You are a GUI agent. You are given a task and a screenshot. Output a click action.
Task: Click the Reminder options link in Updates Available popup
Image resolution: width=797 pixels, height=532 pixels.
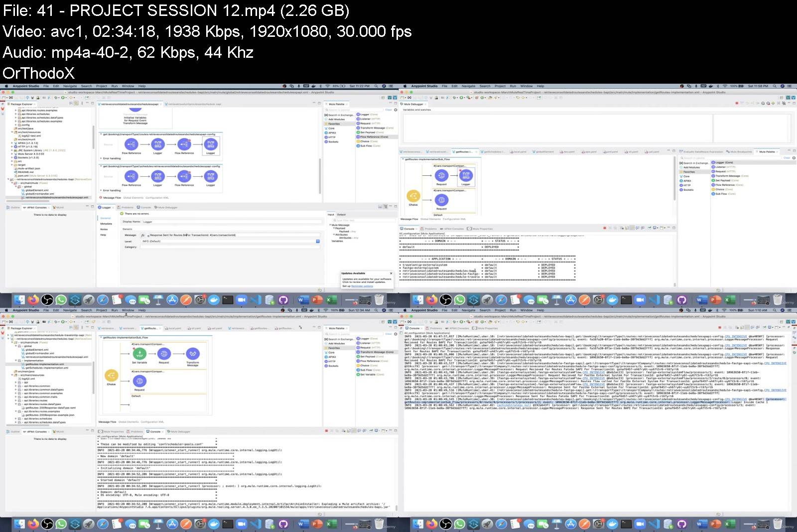pyautogui.click(x=362, y=286)
